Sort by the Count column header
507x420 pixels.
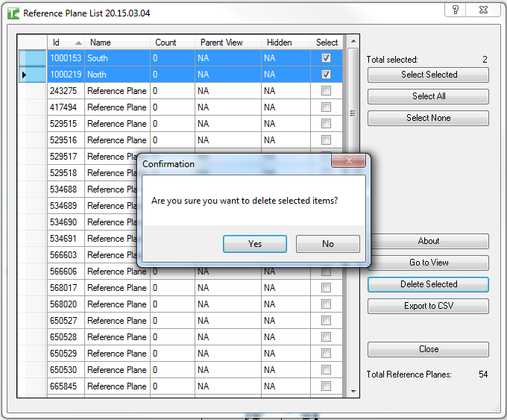pyautogui.click(x=172, y=43)
